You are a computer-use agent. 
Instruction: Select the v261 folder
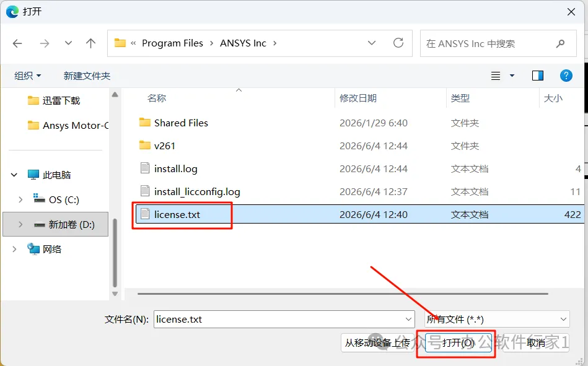(x=165, y=146)
